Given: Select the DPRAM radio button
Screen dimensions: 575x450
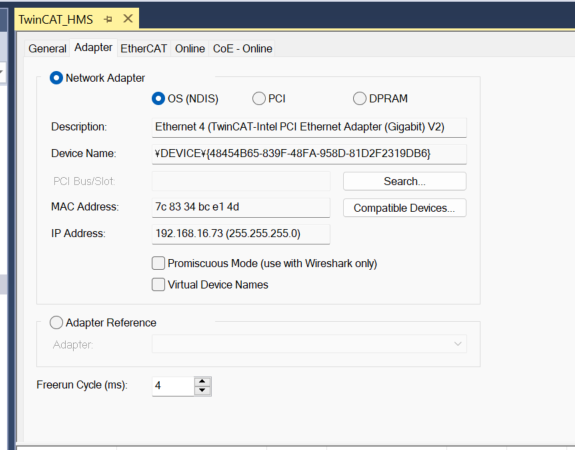Looking at the screenshot, I should point(359,98).
